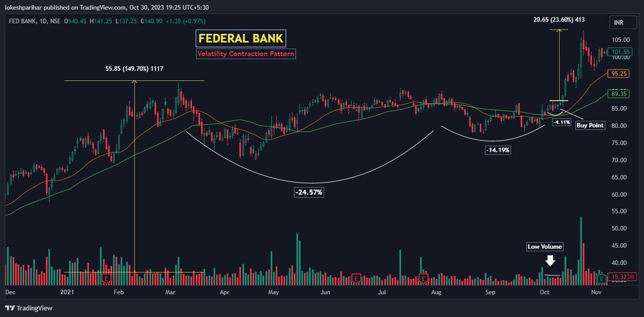Click the 55.85 (149.70%) 1117 measurement label
The width and height of the screenshot is (644, 317).
(134, 69)
